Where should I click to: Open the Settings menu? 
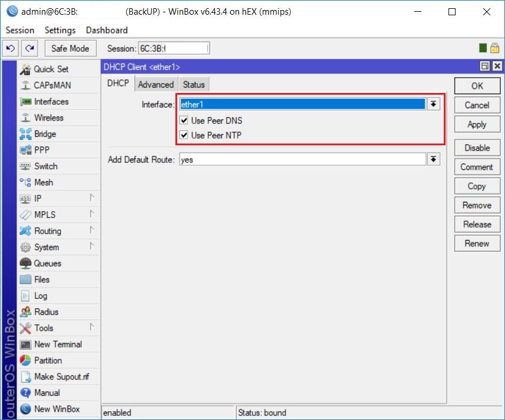[x=60, y=30]
